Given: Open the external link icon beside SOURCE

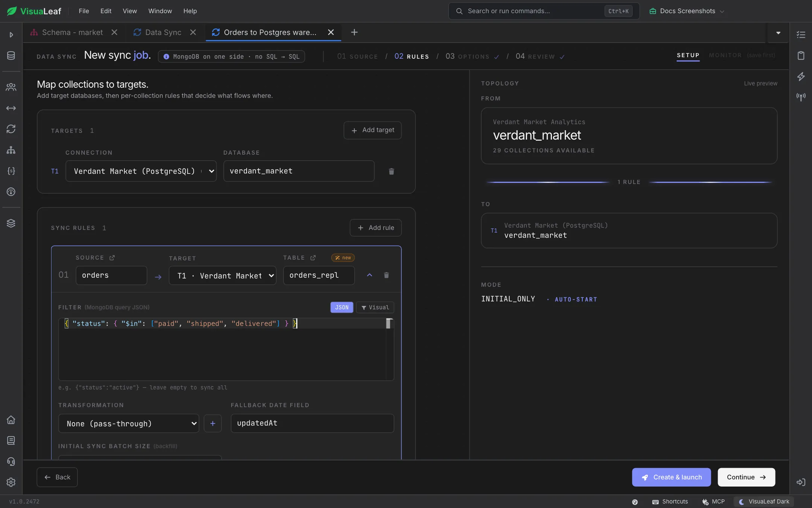Looking at the screenshot, I should click(112, 258).
